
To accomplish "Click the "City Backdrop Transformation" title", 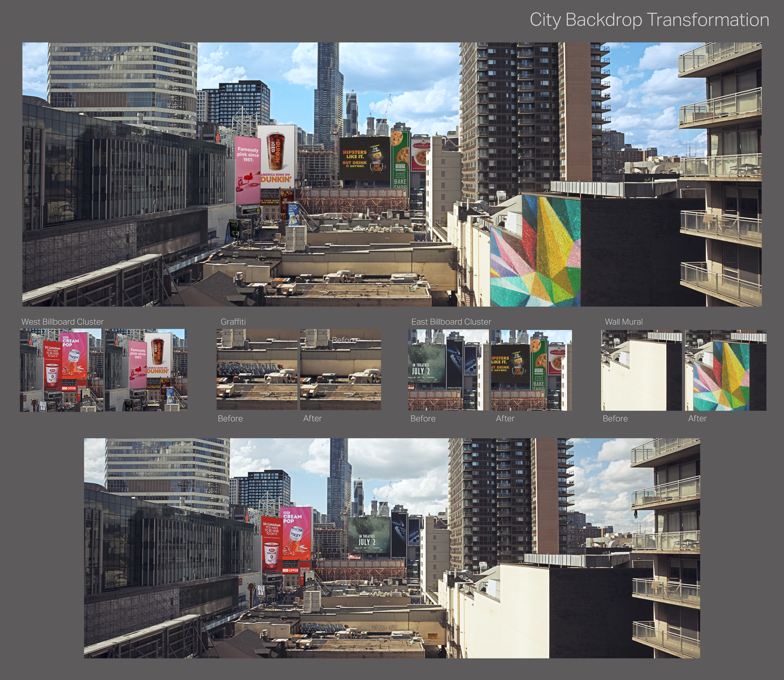I will coord(649,20).
